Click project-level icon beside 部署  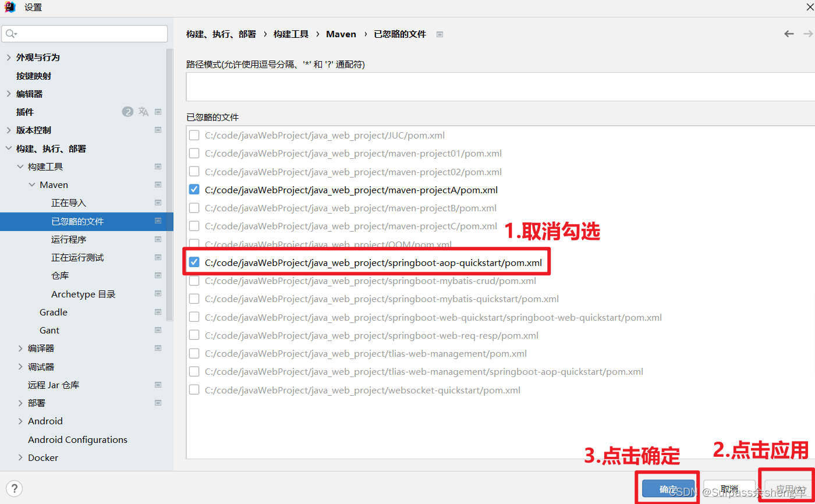coord(158,403)
